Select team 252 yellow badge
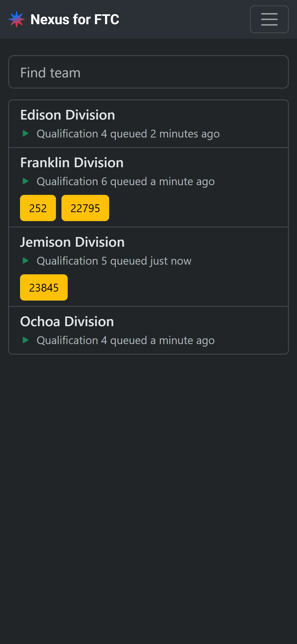 coord(38,208)
